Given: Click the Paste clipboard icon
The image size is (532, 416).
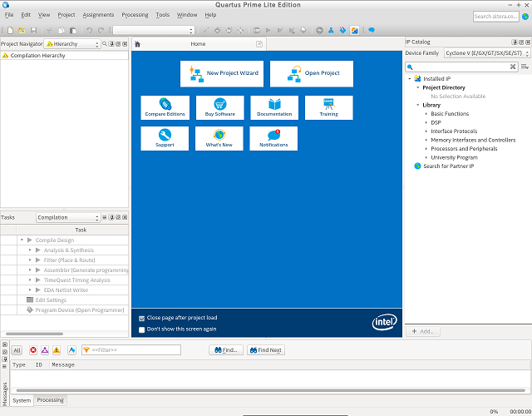Looking at the screenshot, I should [x=73, y=30].
